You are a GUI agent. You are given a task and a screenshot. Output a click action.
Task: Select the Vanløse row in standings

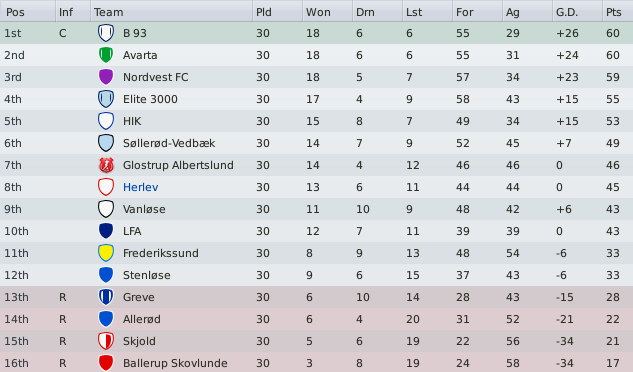click(316, 209)
